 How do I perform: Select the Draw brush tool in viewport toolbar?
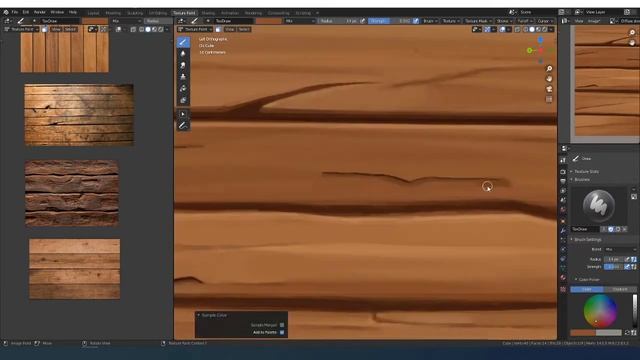coord(183,42)
